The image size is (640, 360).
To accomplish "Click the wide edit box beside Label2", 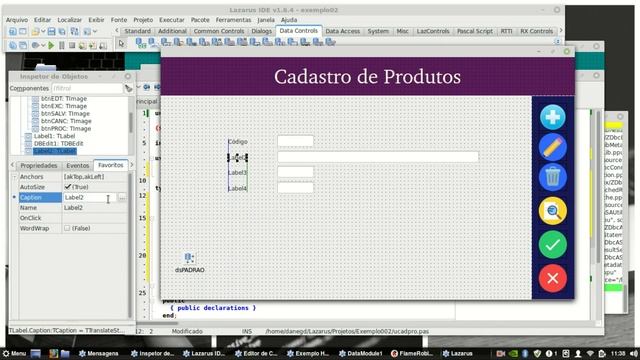I will tap(378, 157).
